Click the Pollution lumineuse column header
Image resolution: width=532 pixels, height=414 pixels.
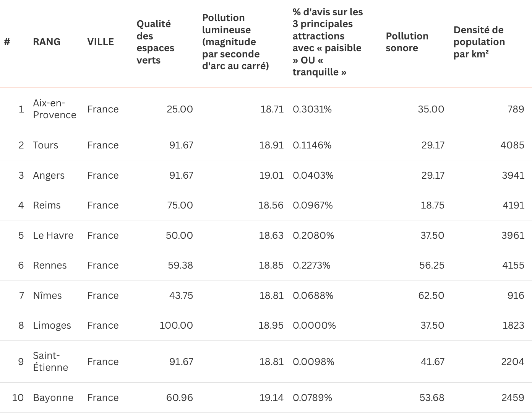point(235,42)
